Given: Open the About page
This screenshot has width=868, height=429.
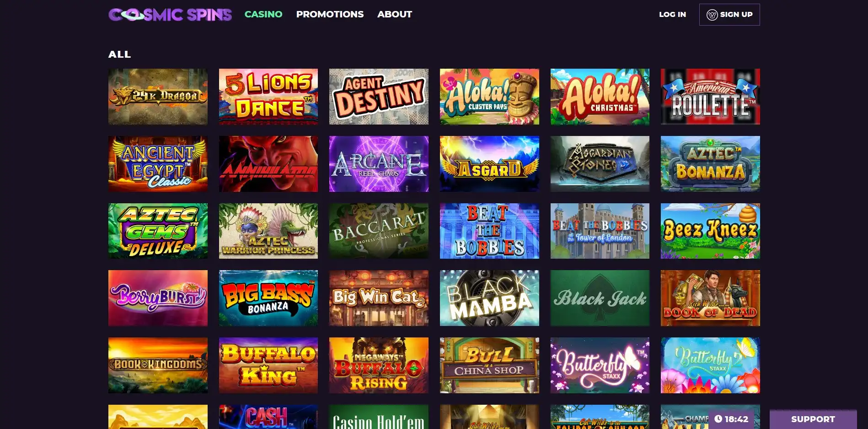Looking at the screenshot, I should click(x=394, y=14).
